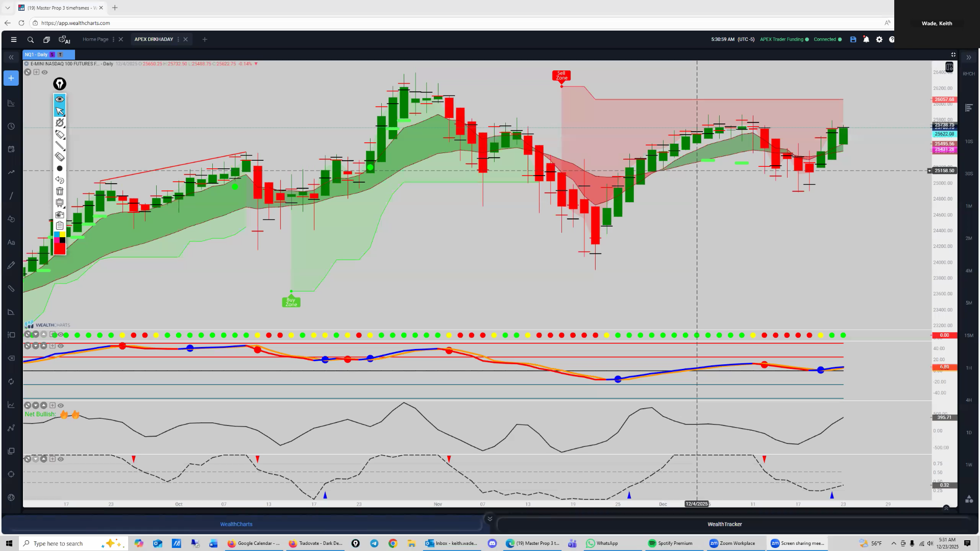980x551 pixels.
Task: Open the AI chat assistant icon
Action: click(64, 39)
